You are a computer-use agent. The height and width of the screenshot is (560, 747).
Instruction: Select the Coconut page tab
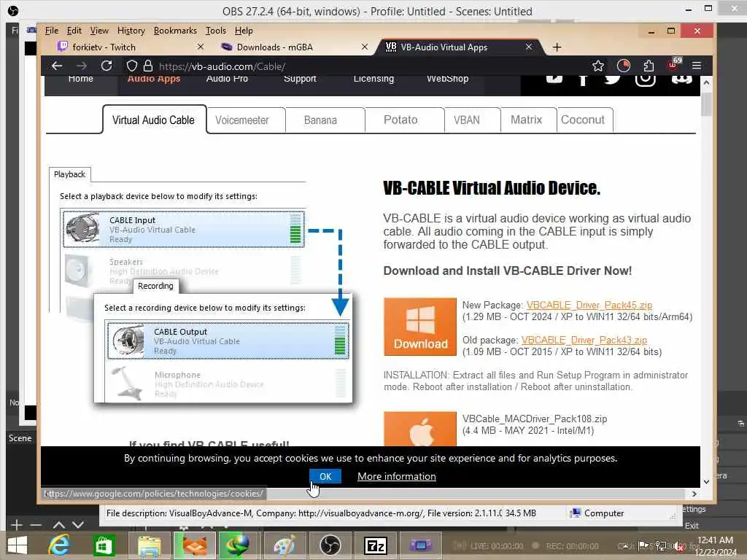pos(583,120)
